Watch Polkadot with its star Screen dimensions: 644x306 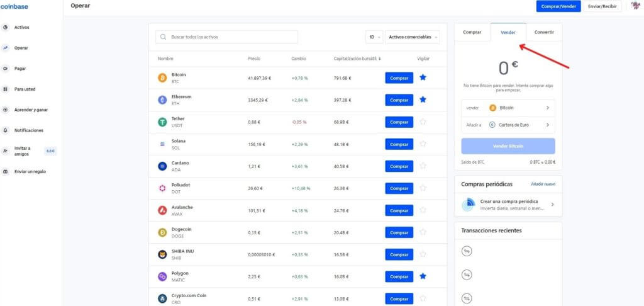tap(423, 188)
